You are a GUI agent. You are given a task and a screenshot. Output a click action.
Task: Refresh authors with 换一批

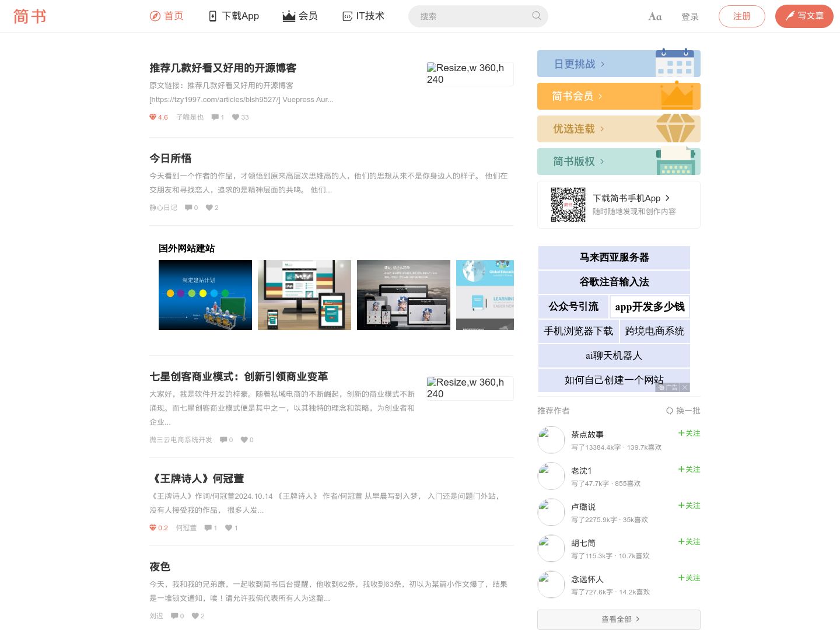(683, 411)
